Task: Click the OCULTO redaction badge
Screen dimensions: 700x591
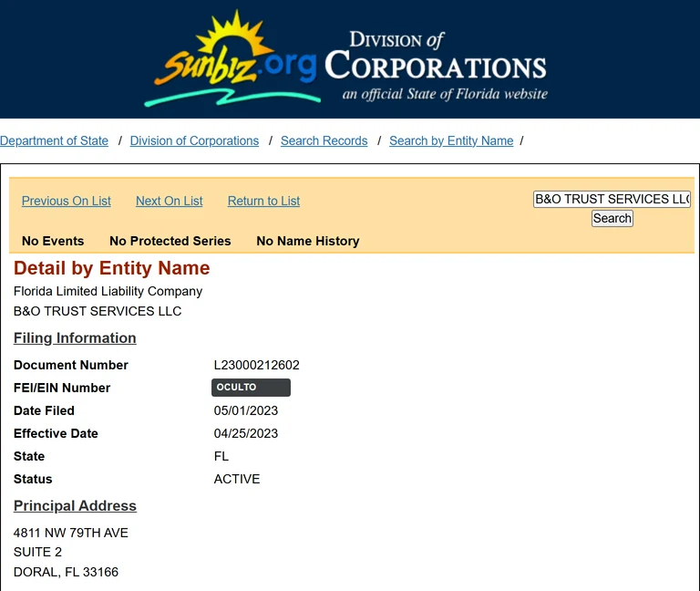Action: 251,388
